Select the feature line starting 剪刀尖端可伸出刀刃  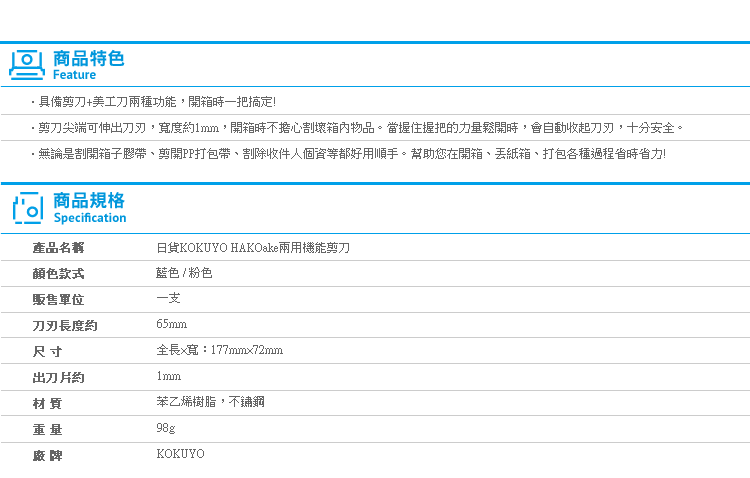(x=357, y=128)
